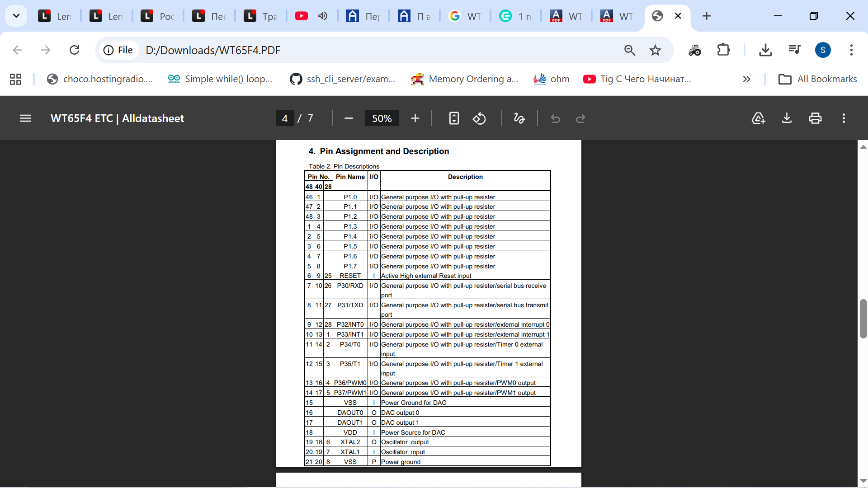Open the All Bookmarks folder
Viewport: 868px width, 488px height.
818,79
